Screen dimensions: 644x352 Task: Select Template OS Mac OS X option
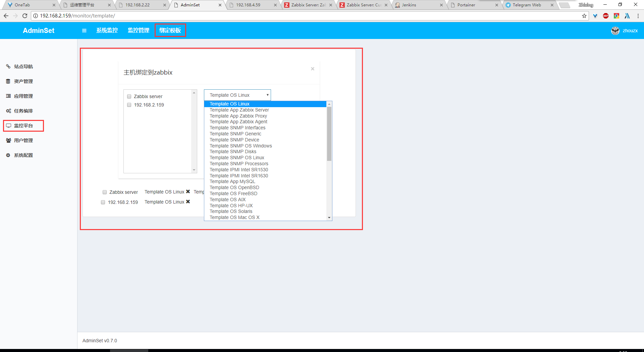pos(265,217)
